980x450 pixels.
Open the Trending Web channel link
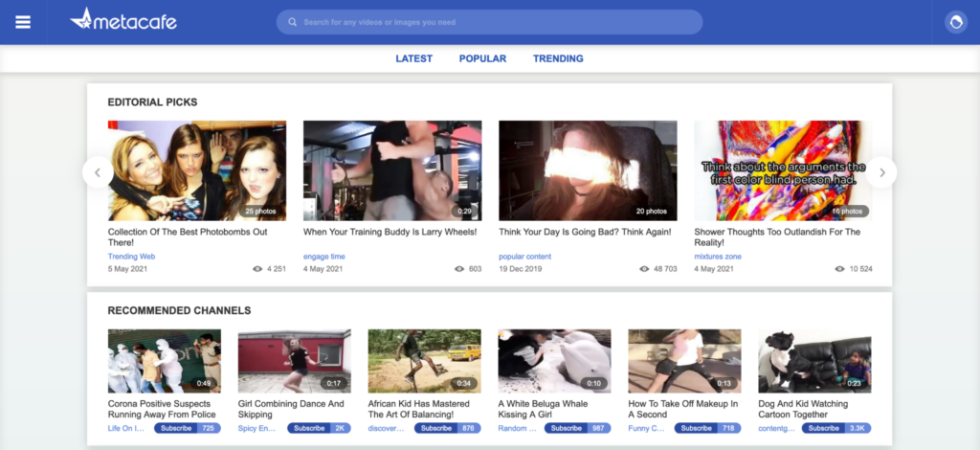tap(131, 257)
